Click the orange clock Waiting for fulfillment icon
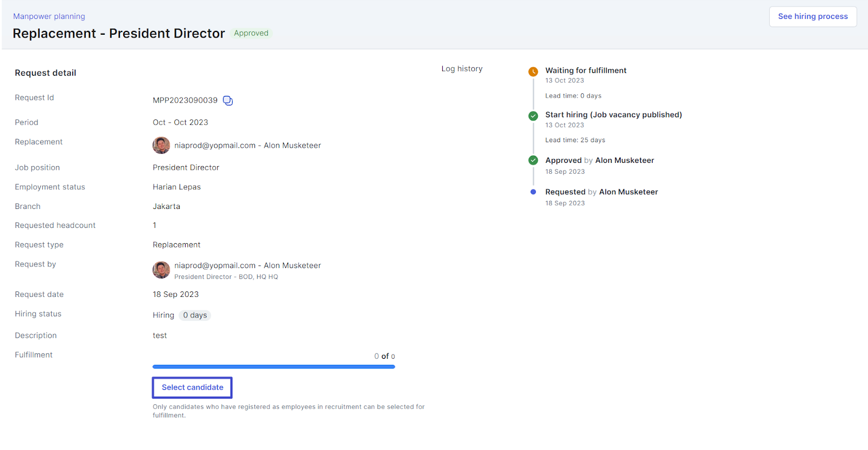Image resolution: width=868 pixels, height=450 pixels. pos(533,72)
